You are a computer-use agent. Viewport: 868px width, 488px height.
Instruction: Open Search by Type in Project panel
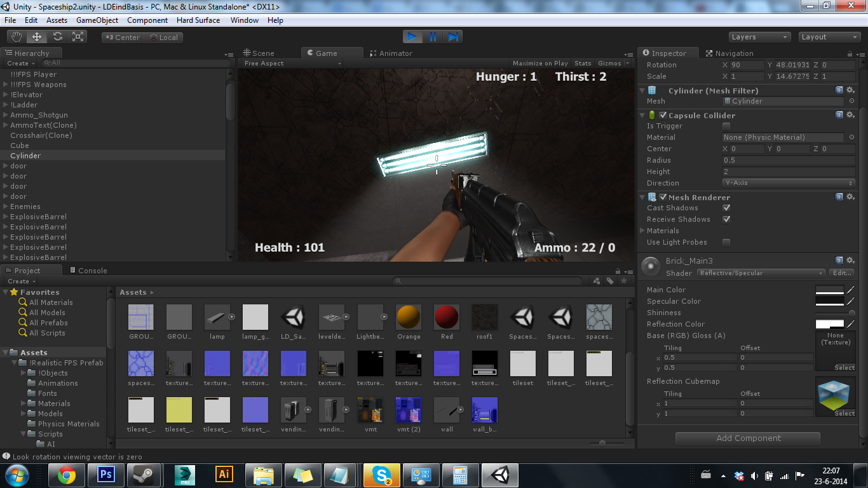(x=597, y=281)
